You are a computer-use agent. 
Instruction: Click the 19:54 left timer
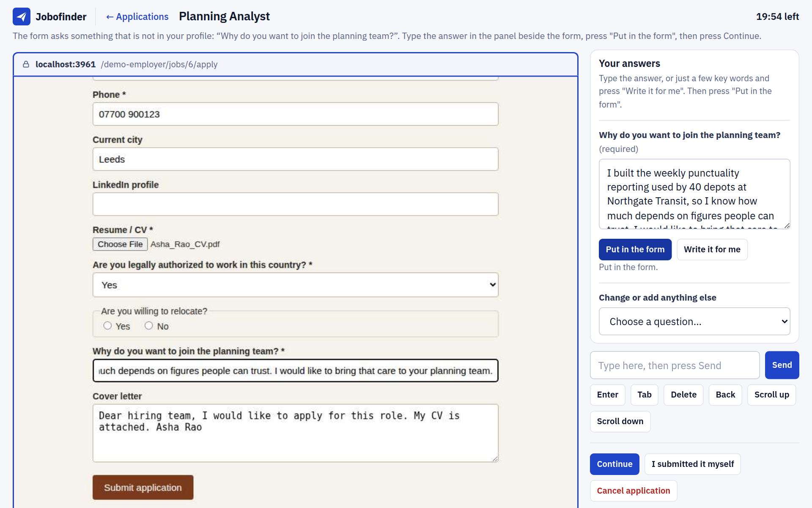[777, 17]
